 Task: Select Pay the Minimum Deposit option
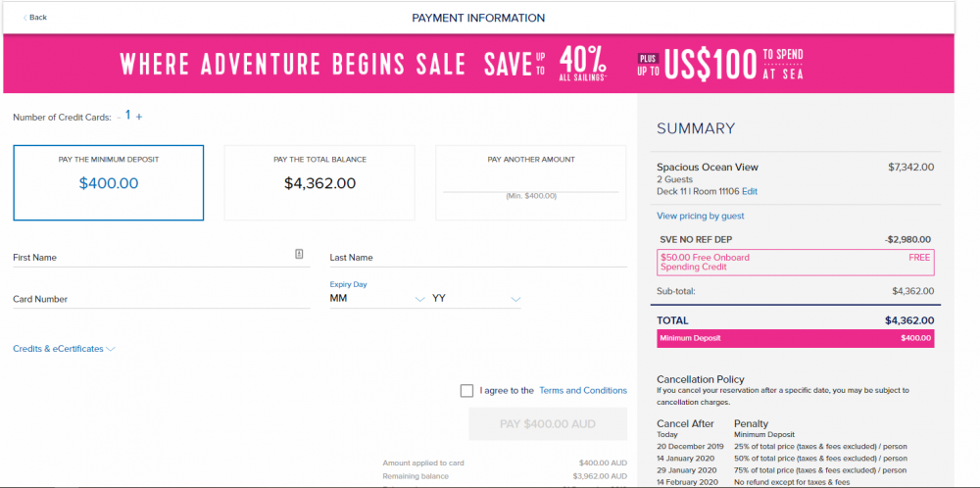tap(109, 183)
